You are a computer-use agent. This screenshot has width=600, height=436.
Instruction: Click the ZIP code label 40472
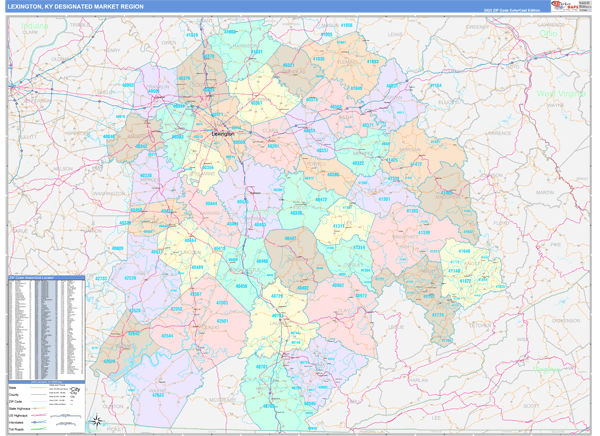[321, 199]
